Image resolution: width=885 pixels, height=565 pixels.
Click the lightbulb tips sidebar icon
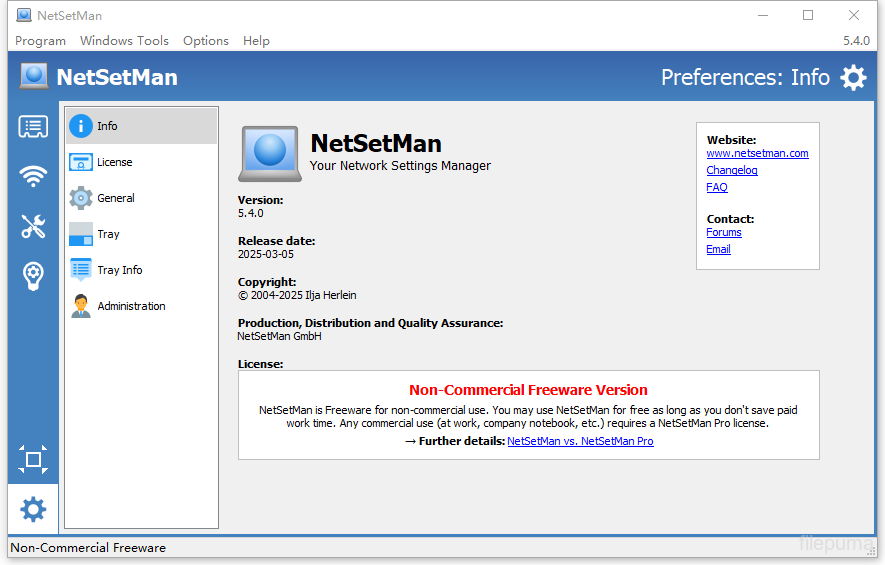click(33, 276)
